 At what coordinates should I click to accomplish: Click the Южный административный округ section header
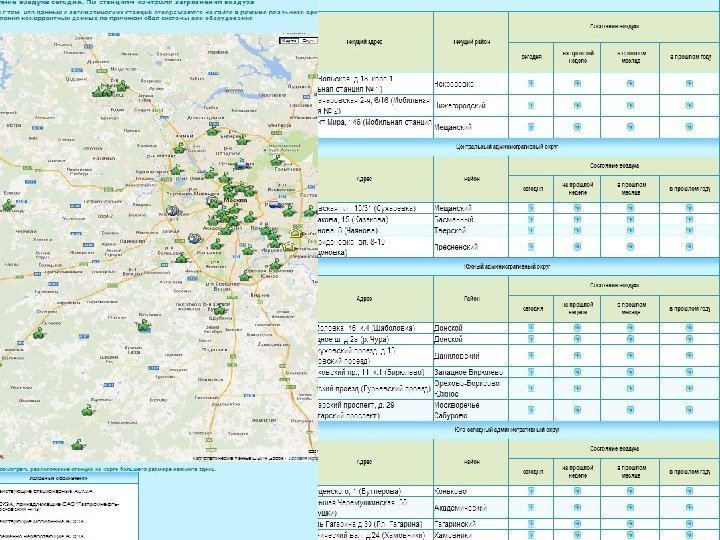tap(506, 266)
